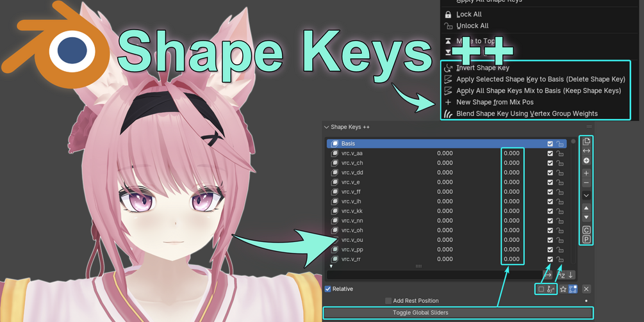Choose Unlock All from the menu
This screenshot has width=644, height=322.
click(x=472, y=26)
